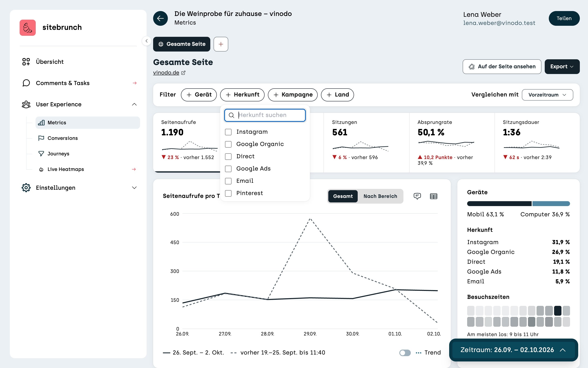Screen dimensions: 588x368
Task: Click the Herkunft suchen search field
Action: [265, 115]
